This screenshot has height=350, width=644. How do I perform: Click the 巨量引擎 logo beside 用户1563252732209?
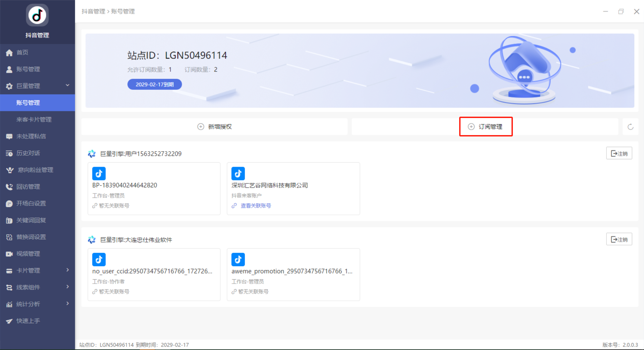pyautogui.click(x=92, y=154)
